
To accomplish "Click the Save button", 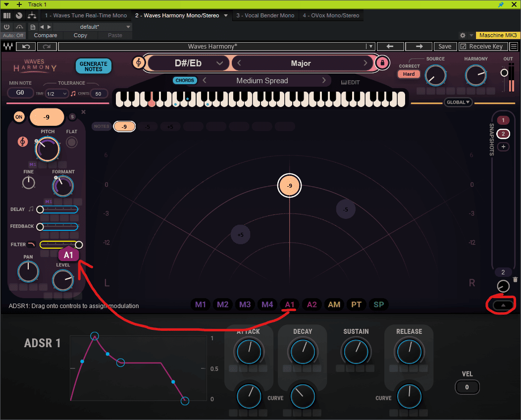I will coord(445,47).
